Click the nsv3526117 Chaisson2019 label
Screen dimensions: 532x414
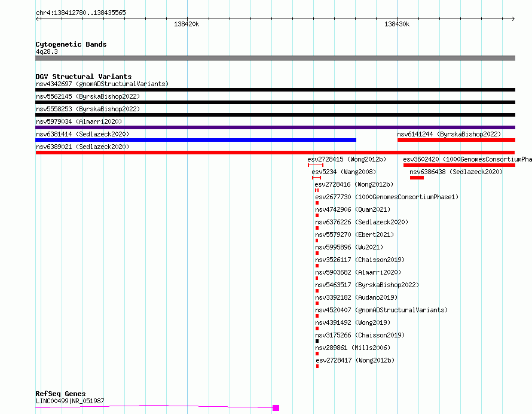pos(360,260)
